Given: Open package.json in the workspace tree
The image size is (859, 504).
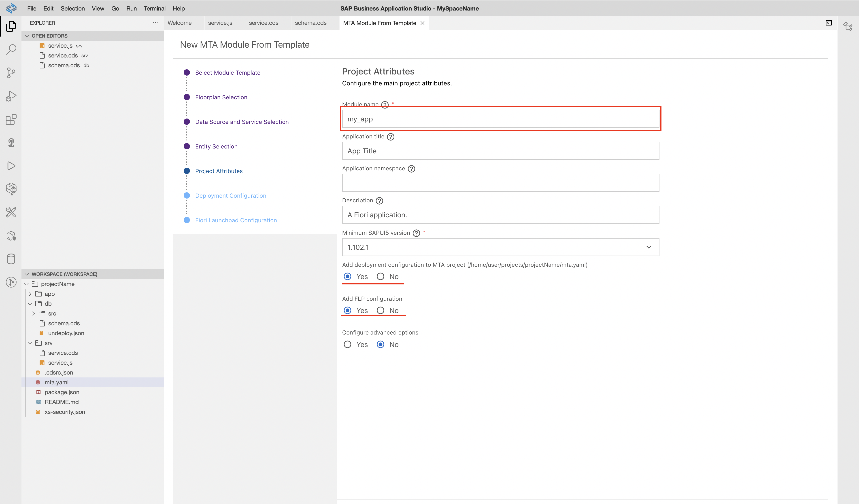Looking at the screenshot, I should click(92, 392).
